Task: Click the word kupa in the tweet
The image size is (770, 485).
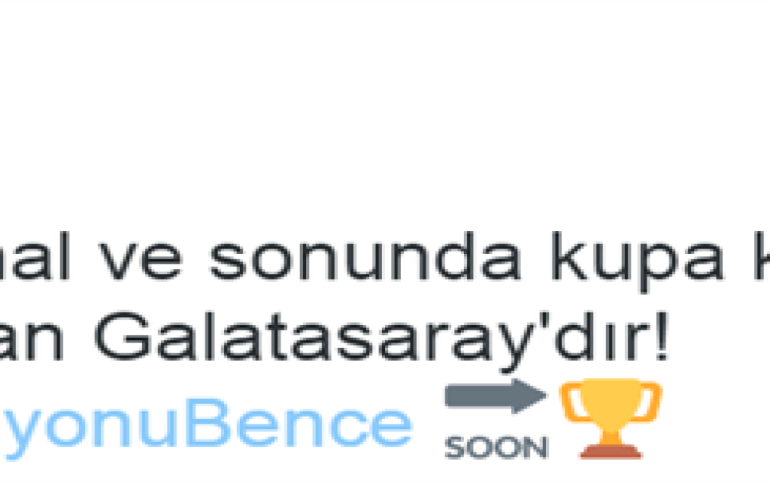Action: pos(637,260)
